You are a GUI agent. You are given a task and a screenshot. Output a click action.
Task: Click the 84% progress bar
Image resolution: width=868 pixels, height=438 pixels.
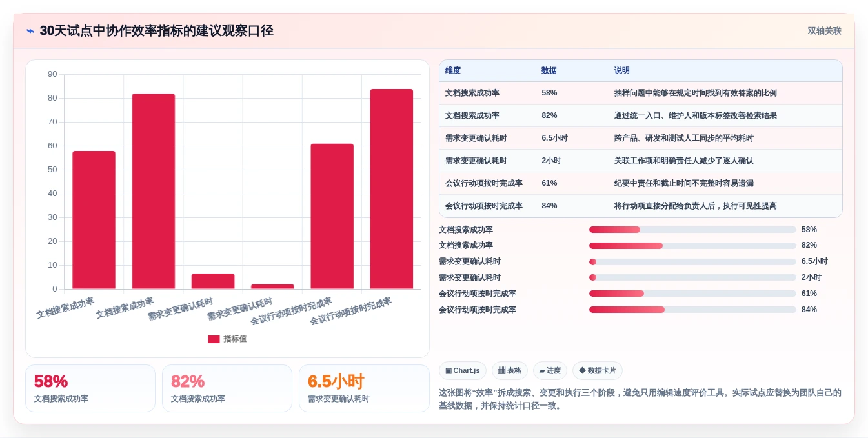point(692,310)
